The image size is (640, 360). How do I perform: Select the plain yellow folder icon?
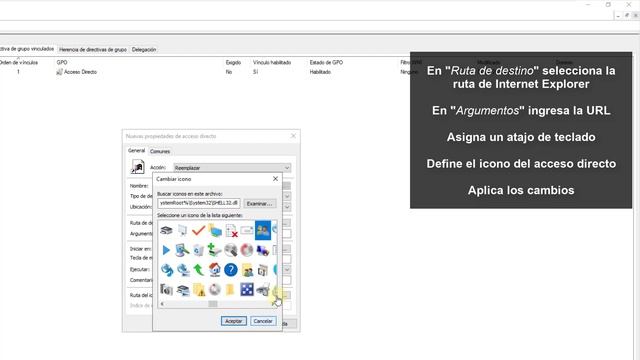pyautogui.click(x=230, y=290)
